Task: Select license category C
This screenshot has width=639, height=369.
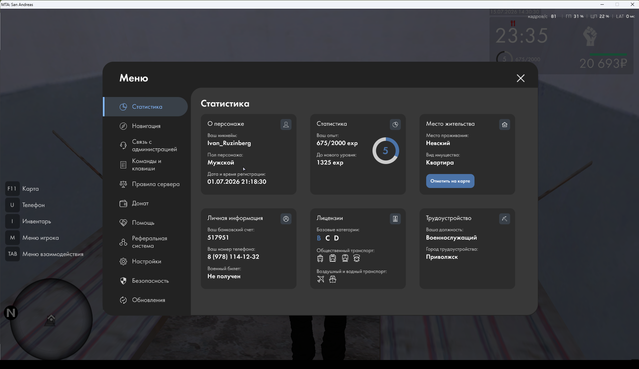Action: 328,238
